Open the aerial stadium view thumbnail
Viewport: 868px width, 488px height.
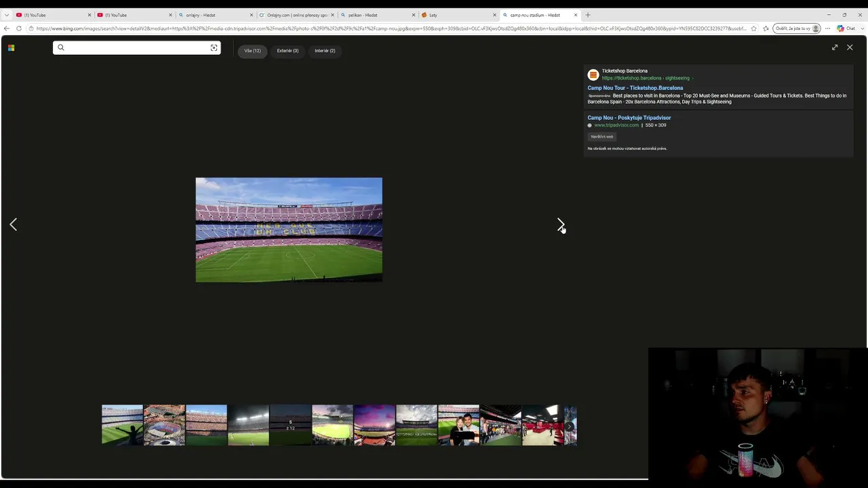(164, 425)
